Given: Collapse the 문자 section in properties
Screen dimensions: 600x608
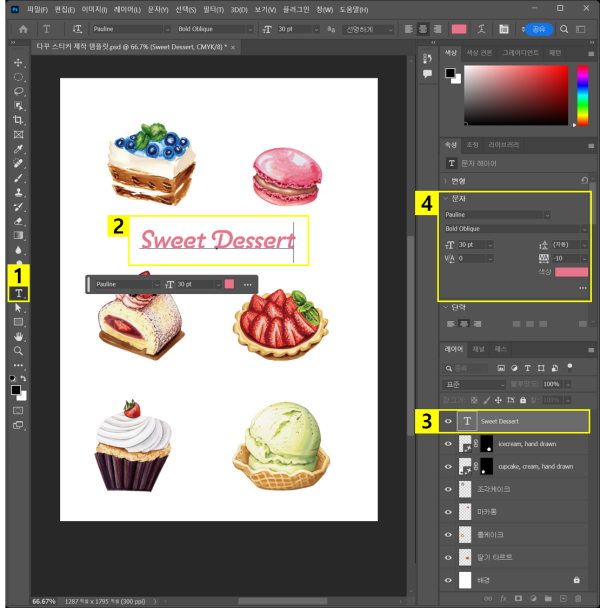Looking at the screenshot, I should (x=445, y=198).
